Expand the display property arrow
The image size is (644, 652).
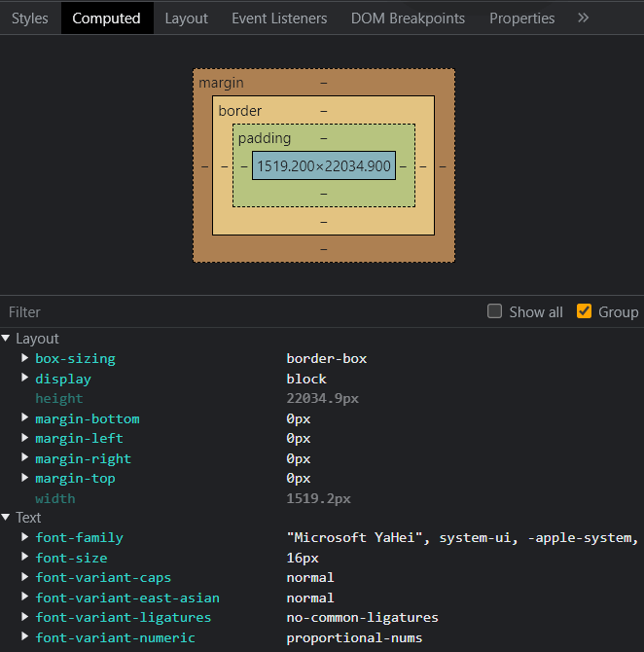click(x=25, y=379)
